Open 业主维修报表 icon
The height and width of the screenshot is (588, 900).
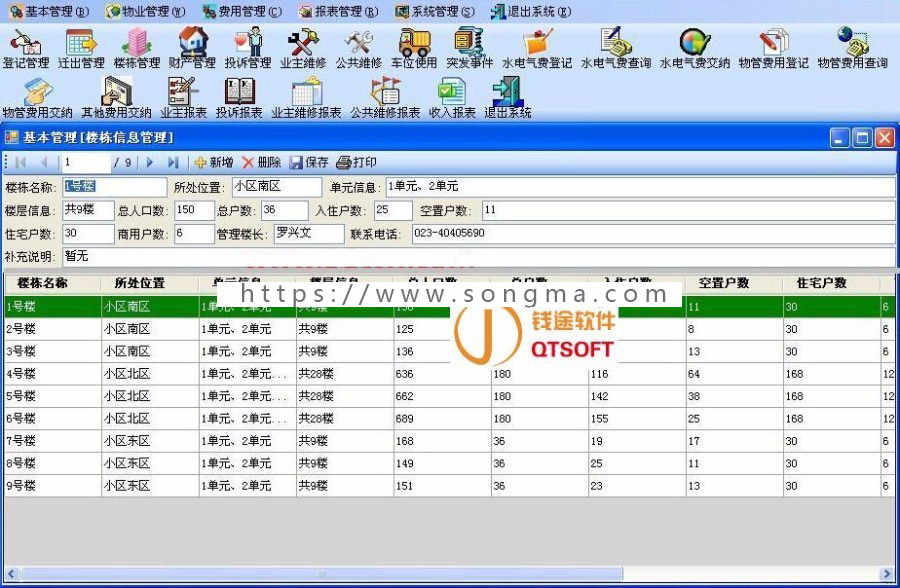(307, 99)
